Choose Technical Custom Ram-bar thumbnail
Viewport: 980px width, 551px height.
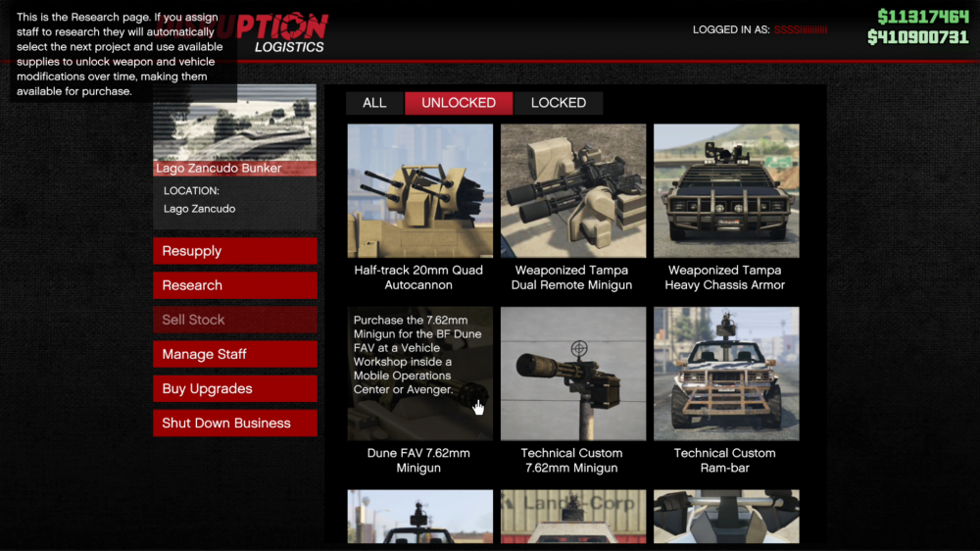point(726,374)
